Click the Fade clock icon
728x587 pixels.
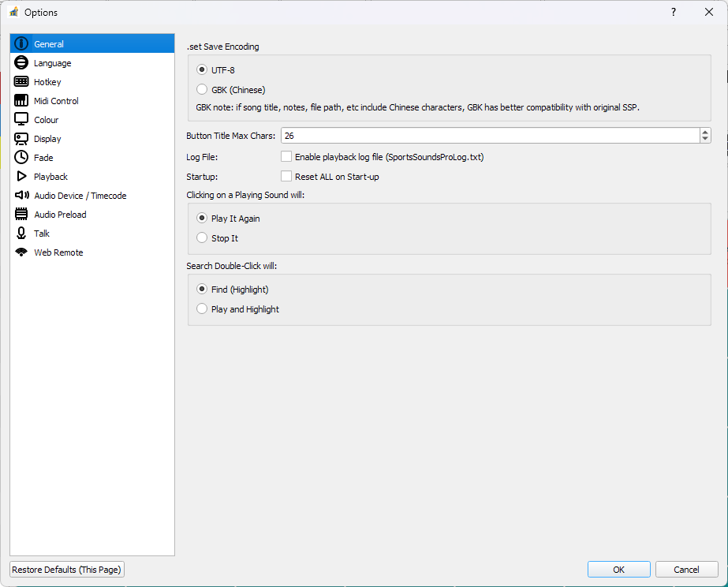pos(22,157)
